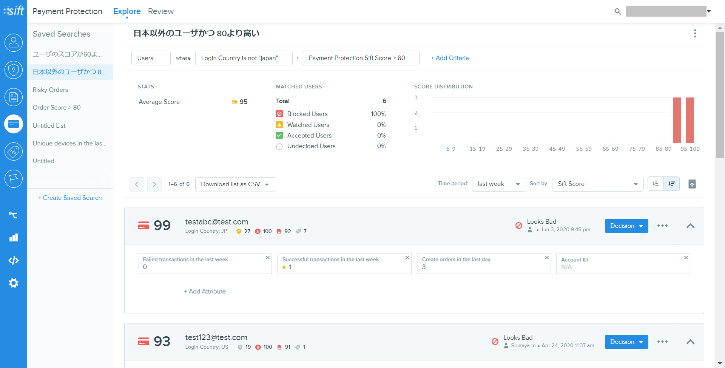Image resolution: width=725 pixels, height=368 pixels.
Task: Open the Sort by Sift Score dropdown
Action: click(x=598, y=184)
